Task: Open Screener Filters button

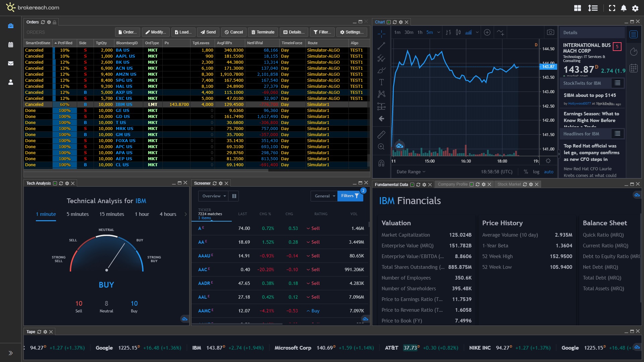Action: pyautogui.click(x=350, y=196)
